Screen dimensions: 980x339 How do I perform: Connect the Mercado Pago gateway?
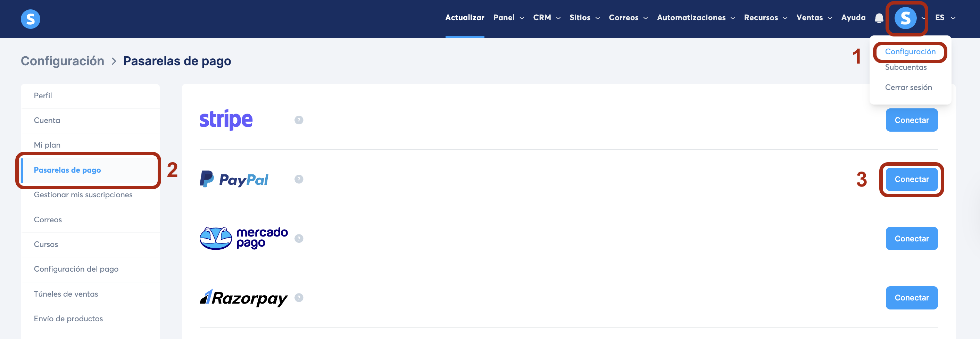pyautogui.click(x=912, y=239)
